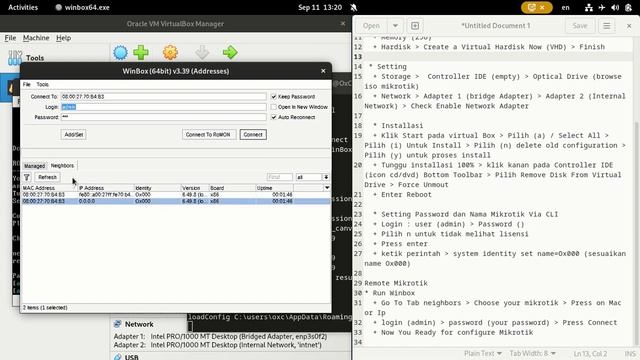Image resolution: width=640 pixels, height=360 pixels.
Task: Click the notifications bell icon in top bar
Action: (x=354, y=7)
